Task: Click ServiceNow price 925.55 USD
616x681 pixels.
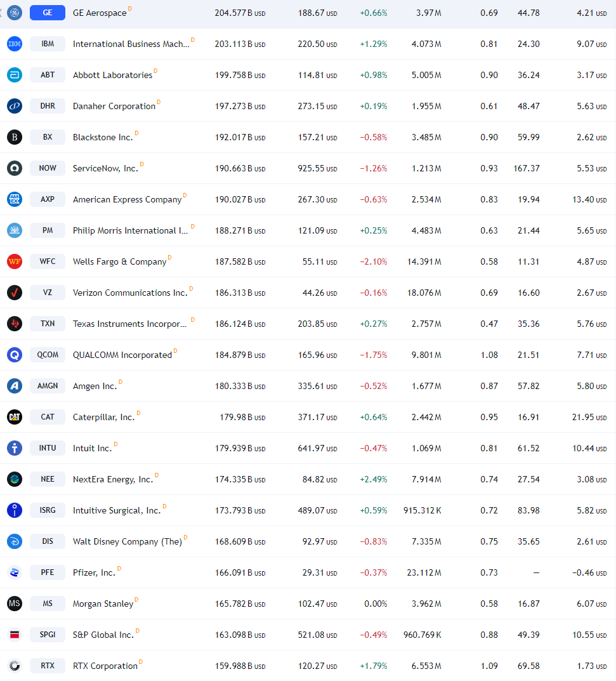Action: coord(317,169)
